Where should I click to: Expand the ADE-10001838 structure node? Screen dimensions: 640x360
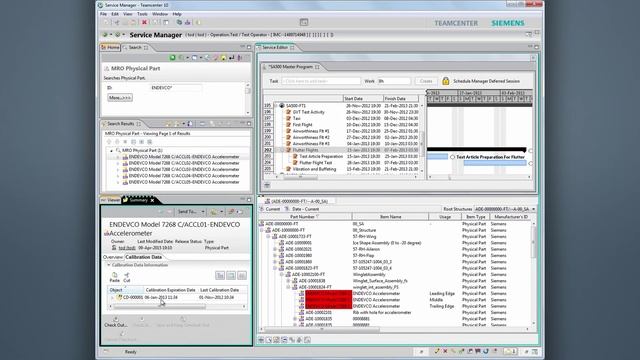click(288, 281)
